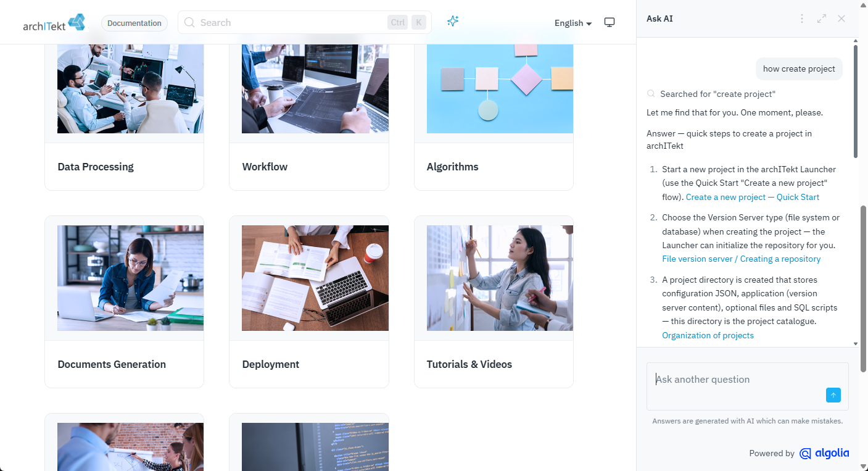Open the Ask AI three-dot options menu
The width and height of the screenshot is (868, 471).
(802, 19)
